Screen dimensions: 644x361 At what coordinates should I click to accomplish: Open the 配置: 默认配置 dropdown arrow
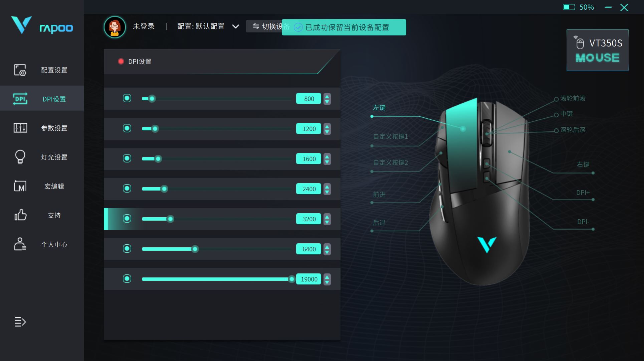pos(235,26)
